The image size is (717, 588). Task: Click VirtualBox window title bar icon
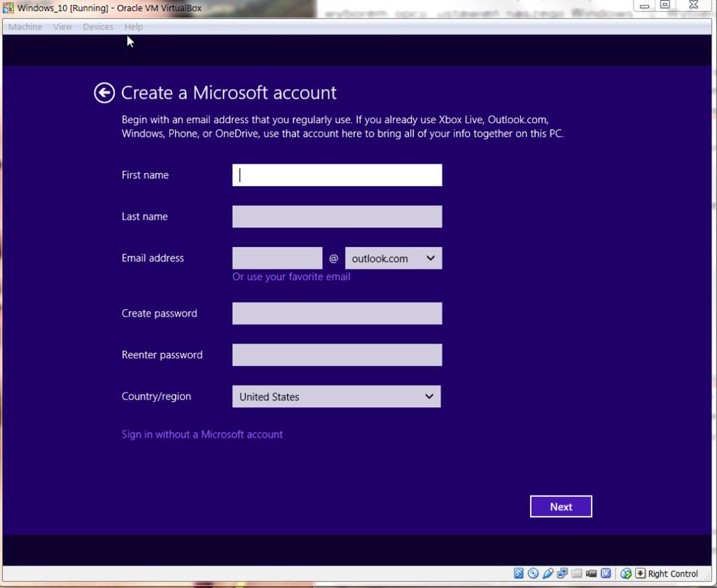[8, 8]
